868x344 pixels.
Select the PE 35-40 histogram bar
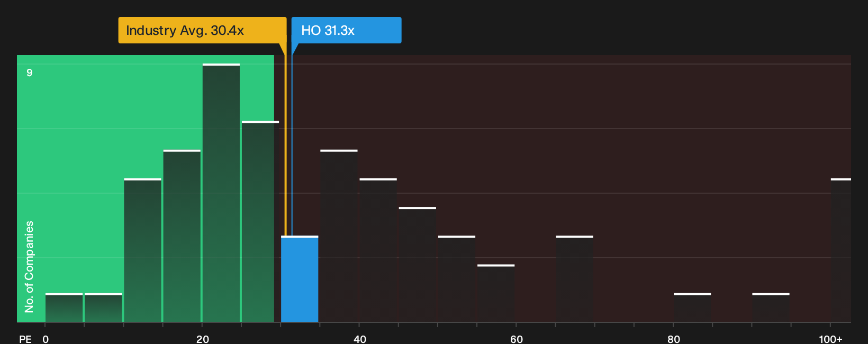point(339,236)
